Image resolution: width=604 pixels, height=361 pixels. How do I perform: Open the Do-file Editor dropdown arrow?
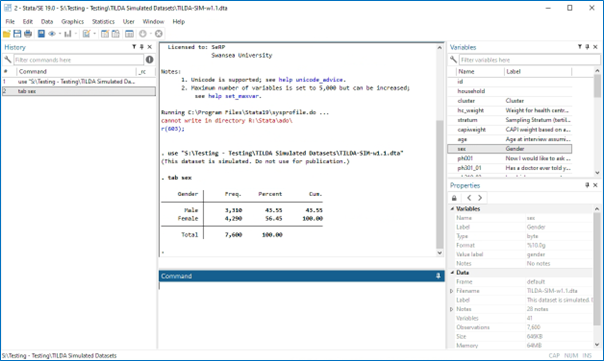coord(94,34)
